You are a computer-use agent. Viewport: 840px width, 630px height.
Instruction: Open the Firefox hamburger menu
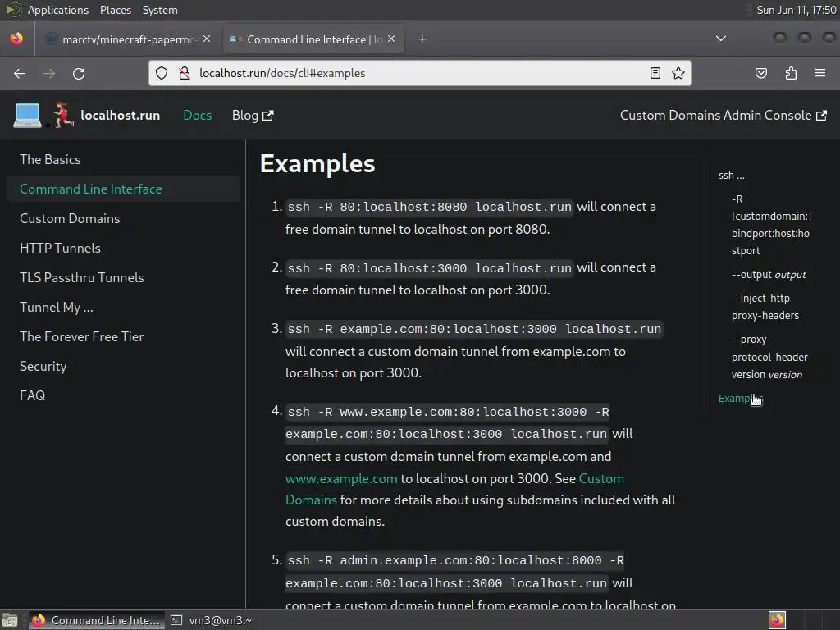click(820, 73)
